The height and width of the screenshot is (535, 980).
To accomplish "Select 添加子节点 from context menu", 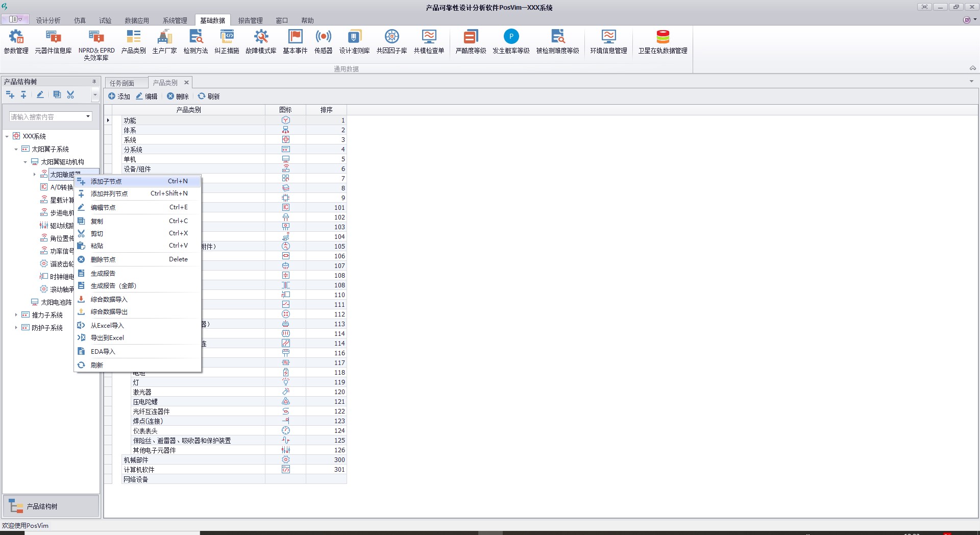I will coord(106,181).
